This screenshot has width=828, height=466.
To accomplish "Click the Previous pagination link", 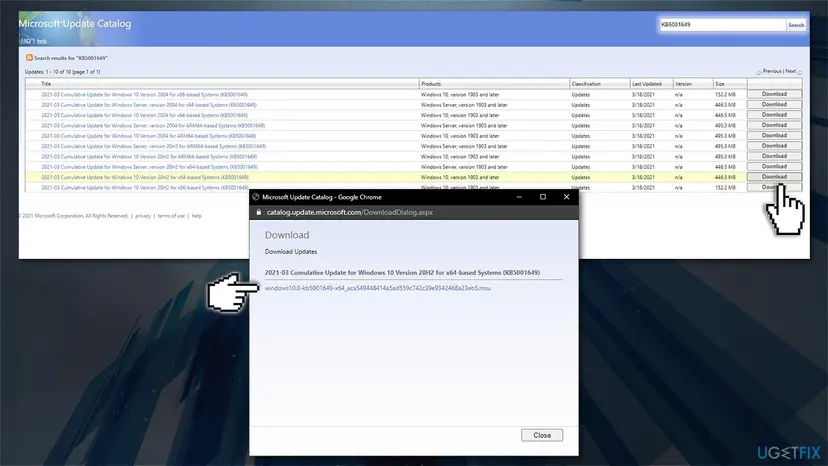I will 771,71.
